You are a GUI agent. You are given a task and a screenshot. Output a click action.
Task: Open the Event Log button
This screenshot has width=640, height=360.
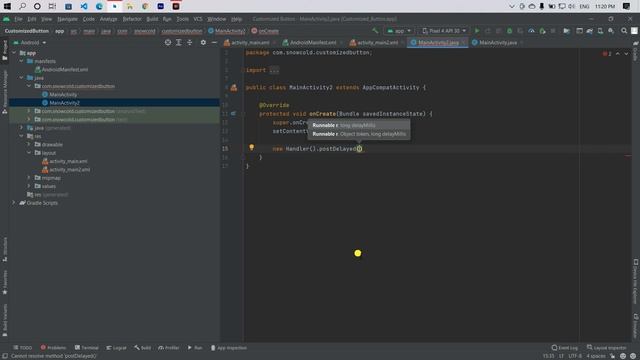(564, 348)
